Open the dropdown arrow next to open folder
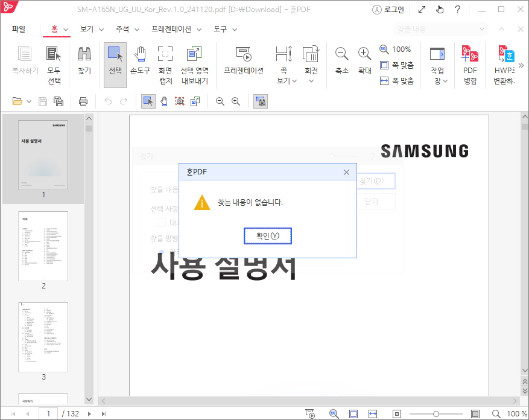 [29, 101]
